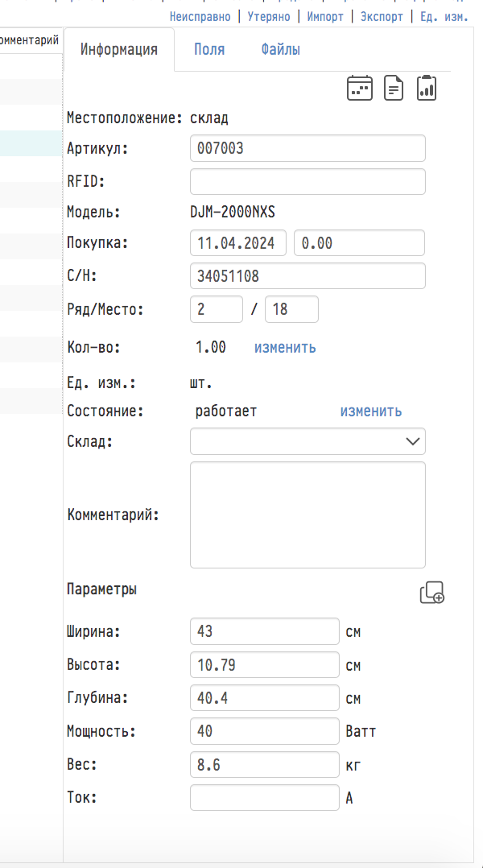This screenshot has height=868, width=483.
Task: Click the add parameter copy icon
Action: pyautogui.click(x=432, y=593)
